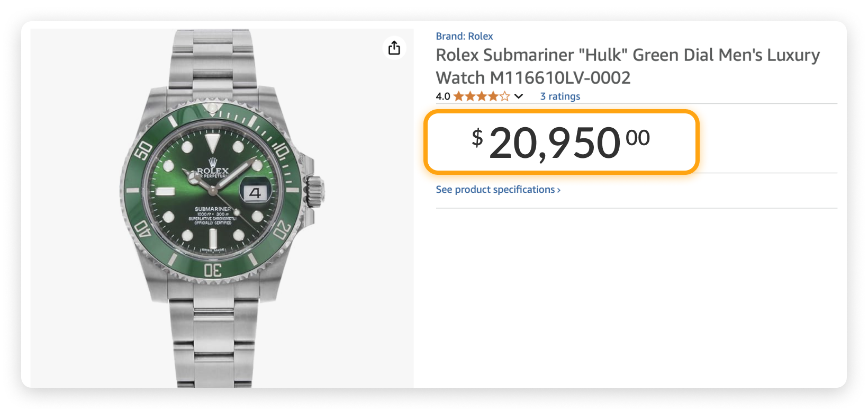Collapse the rating details via the down arrow
Viewport: 868px width, 409px height.
pos(519,96)
